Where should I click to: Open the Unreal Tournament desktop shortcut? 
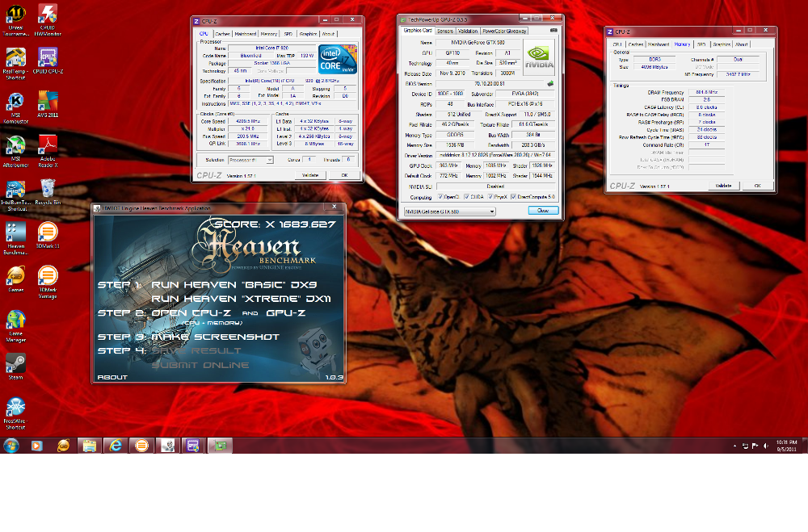[15, 19]
